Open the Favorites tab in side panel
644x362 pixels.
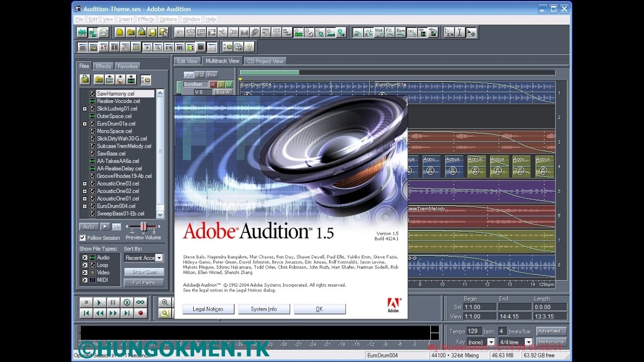pyautogui.click(x=127, y=66)
